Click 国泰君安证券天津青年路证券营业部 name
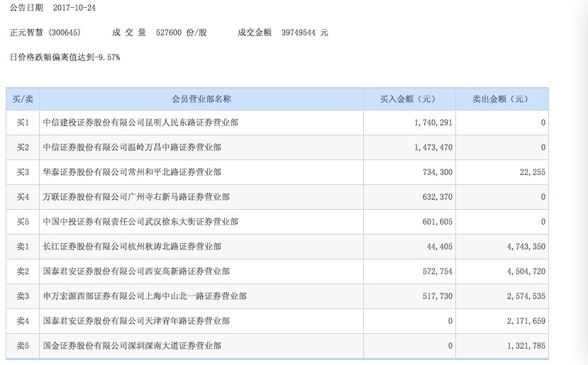Screen dimensions: 588x365 click(x=136, y=320)
